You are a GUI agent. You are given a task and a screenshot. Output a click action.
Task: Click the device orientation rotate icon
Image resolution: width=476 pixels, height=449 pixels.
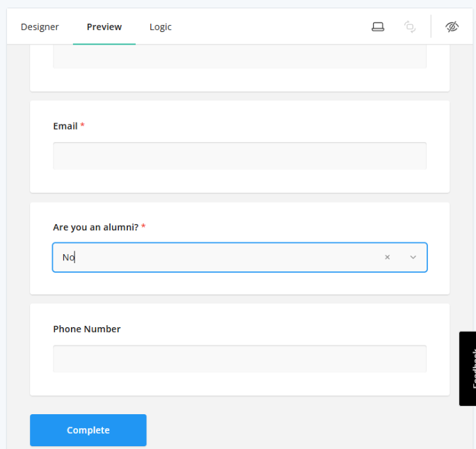(410, 26)
